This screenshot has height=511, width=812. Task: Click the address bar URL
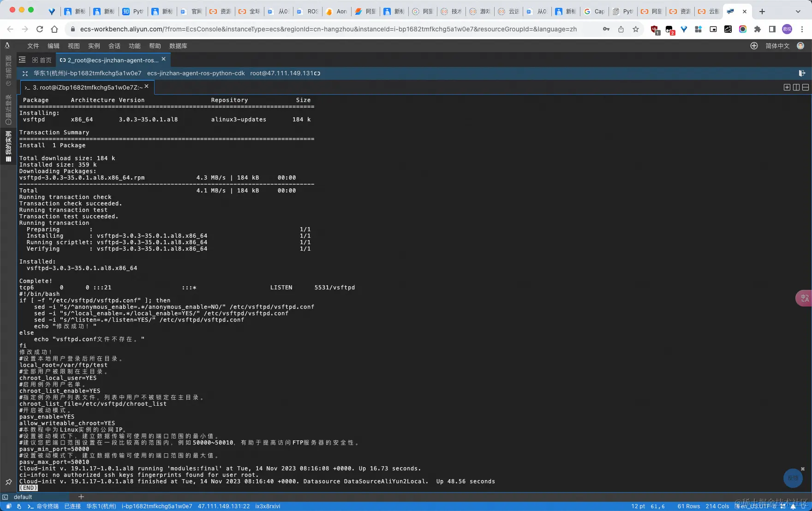click(x=328, y=29)
